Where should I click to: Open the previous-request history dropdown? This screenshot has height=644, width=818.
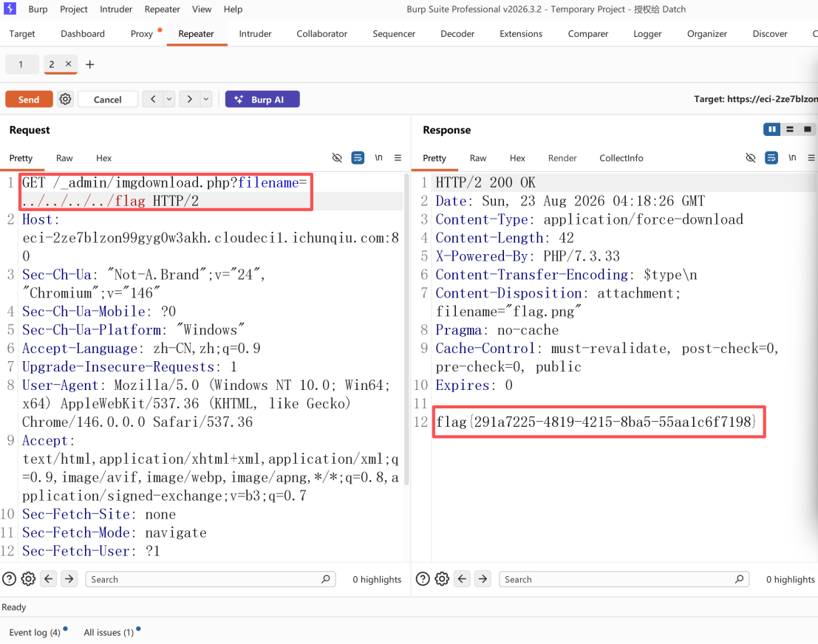click(x=169, y=99)
